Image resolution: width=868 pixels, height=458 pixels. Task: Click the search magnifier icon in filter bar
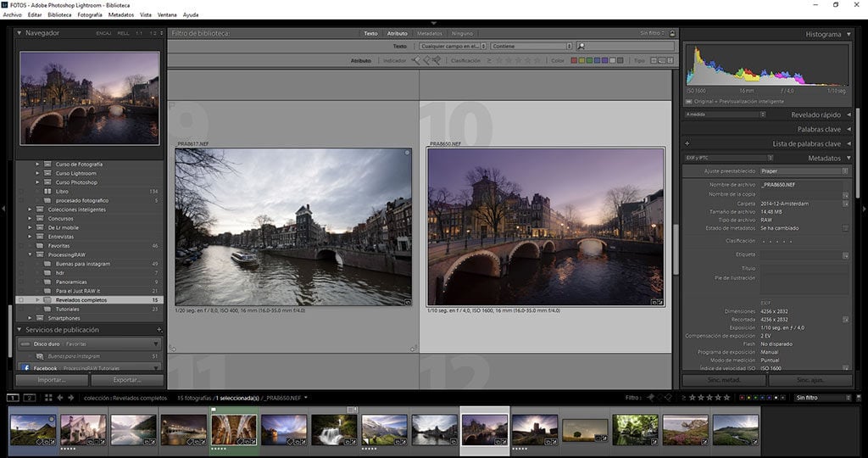(581, 46)
